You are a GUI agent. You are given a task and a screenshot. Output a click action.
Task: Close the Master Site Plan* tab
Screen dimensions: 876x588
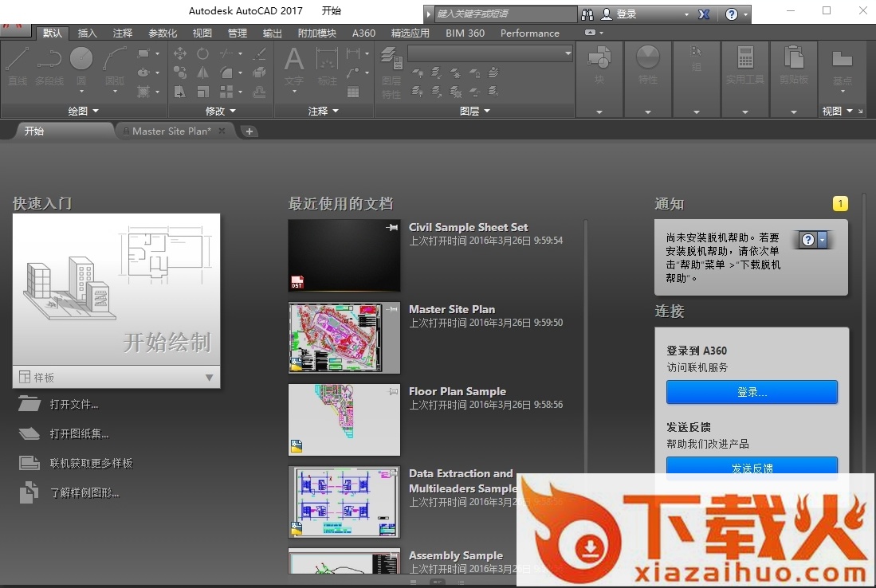click(x=222, y=131)
